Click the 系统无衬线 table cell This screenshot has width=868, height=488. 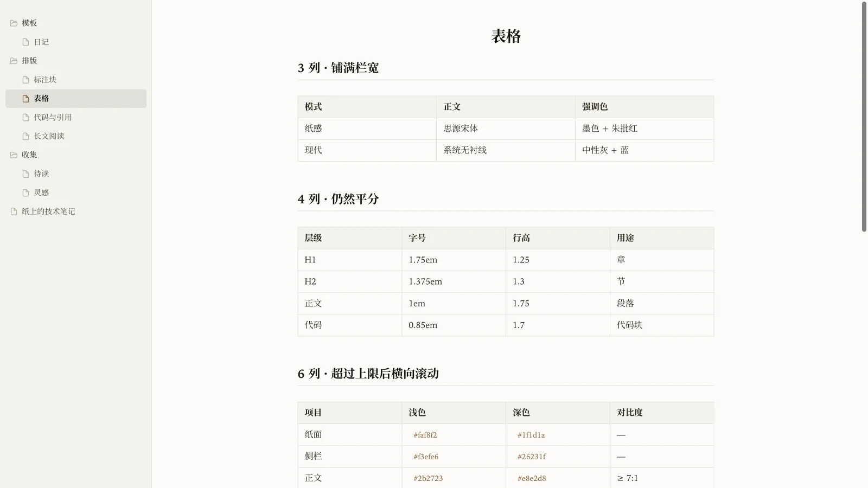coord(506,150)
